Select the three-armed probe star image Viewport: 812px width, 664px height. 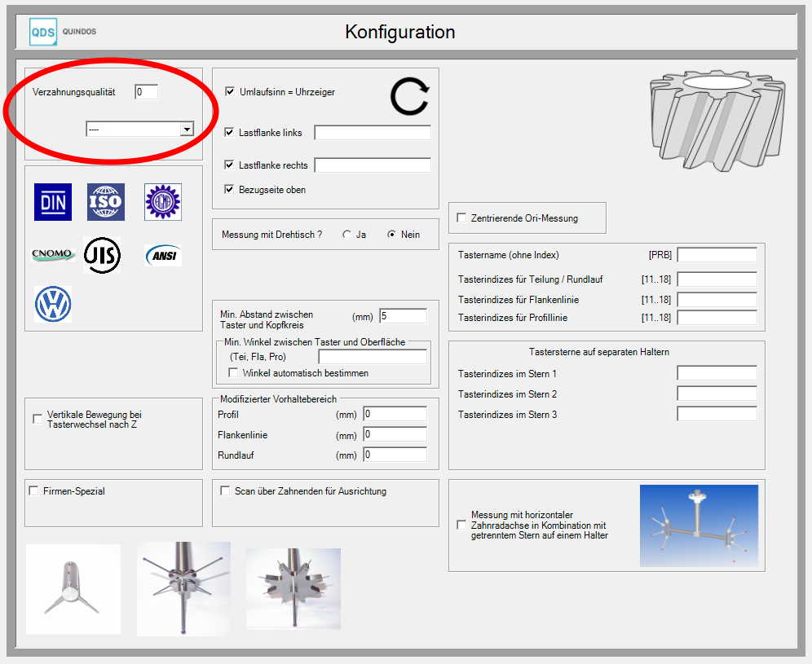73,589
